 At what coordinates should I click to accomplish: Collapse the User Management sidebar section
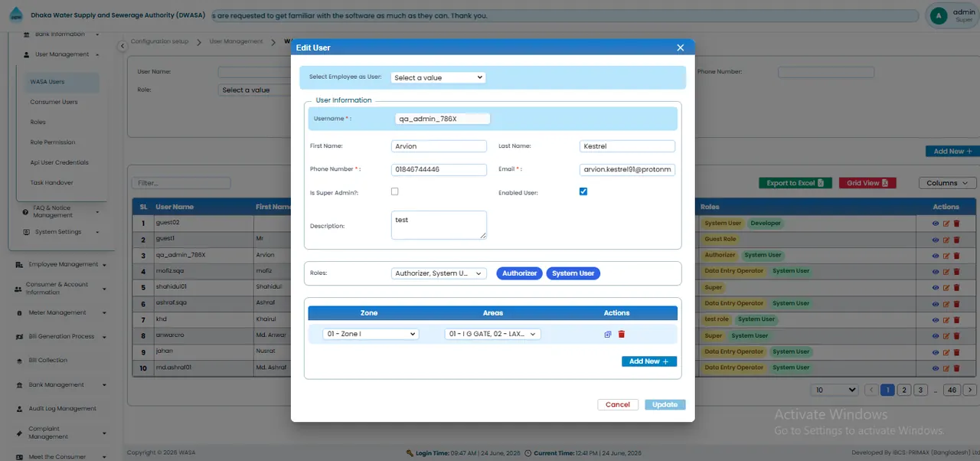point(63,55)
